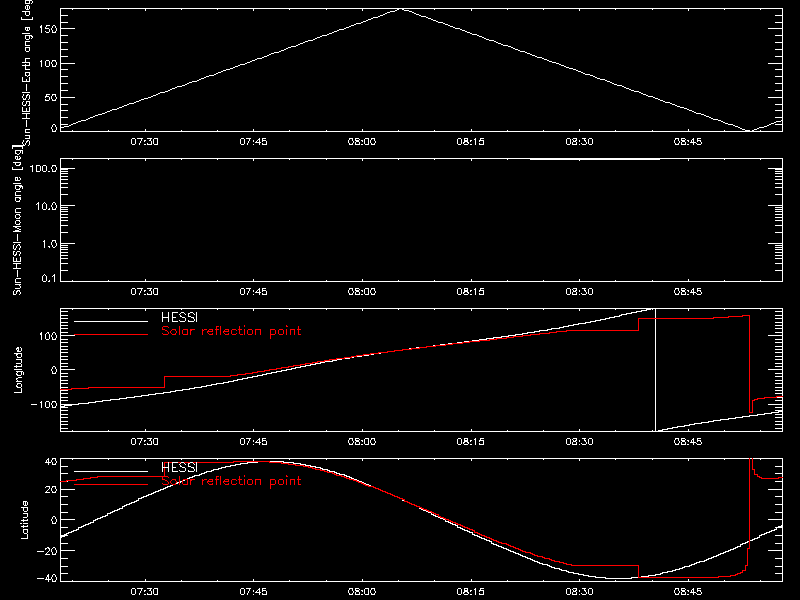Click the Longitude axis label
This screenshot has height=600, width=800.
(18, 370)
